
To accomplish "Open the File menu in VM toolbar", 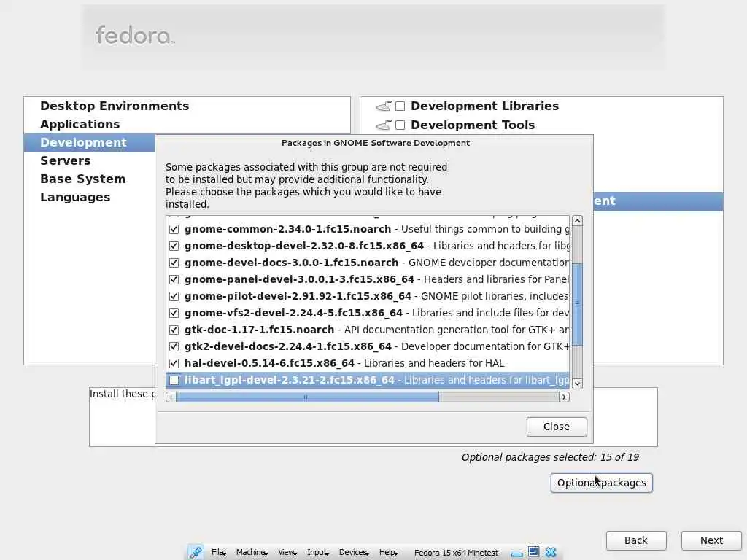I will 218,552.
